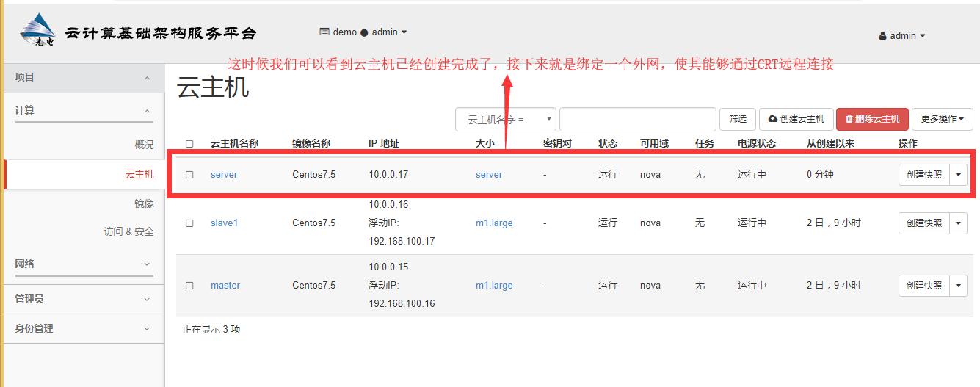Open the 云主机名字 filter type dropdown

point(506,119)
